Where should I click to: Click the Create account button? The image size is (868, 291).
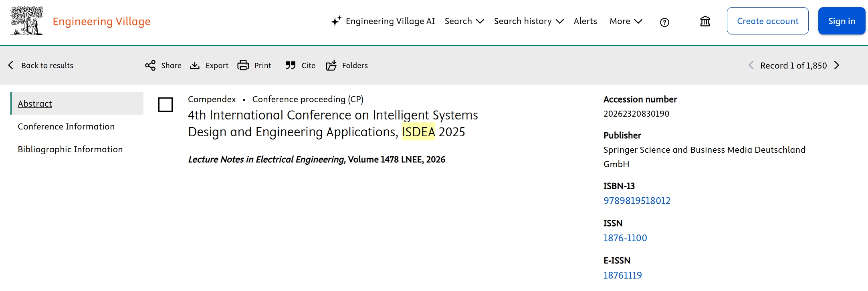(768, 21)
